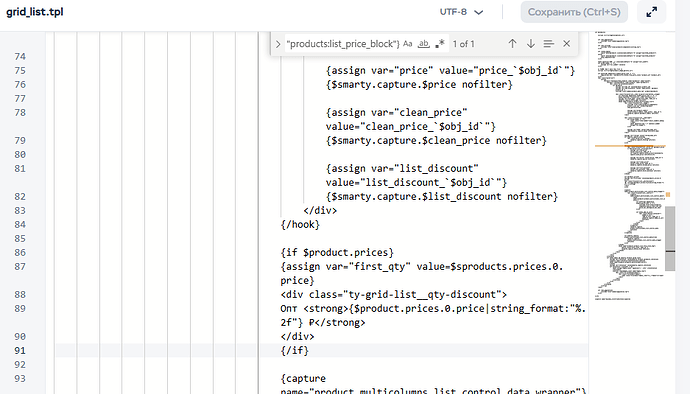The image size is (690, 394).
Task: Toggle Use Regular Expression option
Action: pos(440,44)
